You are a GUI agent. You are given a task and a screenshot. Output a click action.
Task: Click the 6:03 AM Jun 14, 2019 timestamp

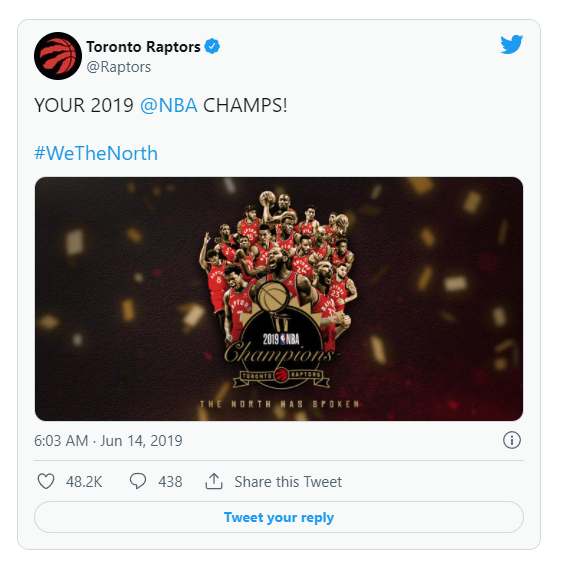click(108, 440)
